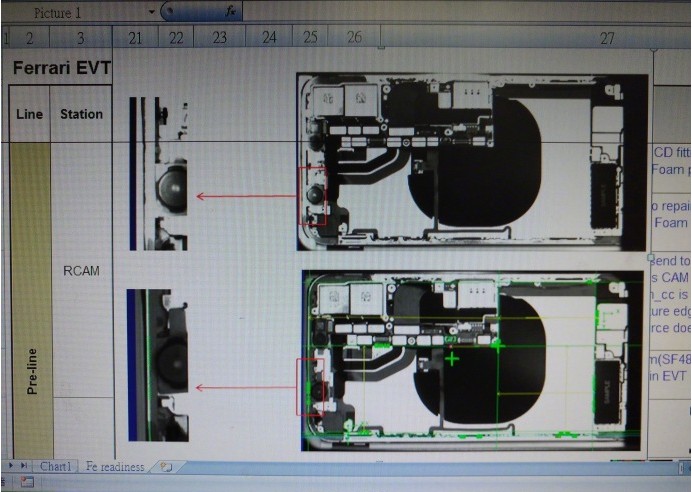
Task: Select the upper cropped camera close-up picture
Action: point(159,173)
